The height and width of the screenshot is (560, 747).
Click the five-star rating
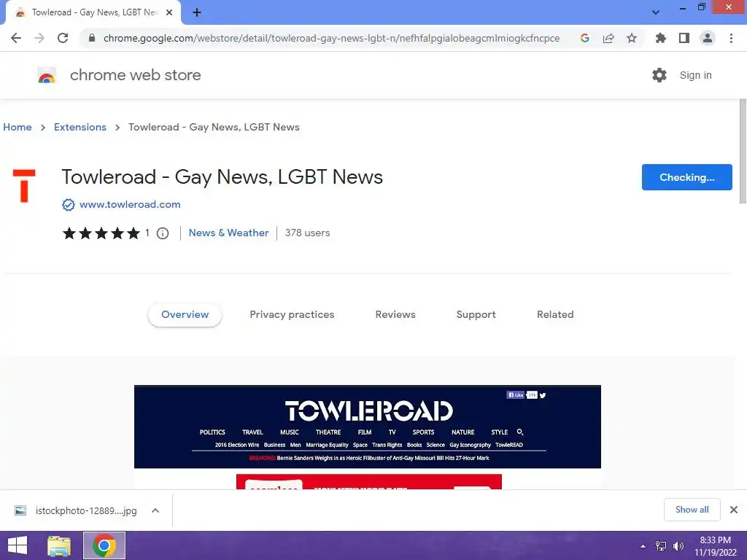point(101,233)
